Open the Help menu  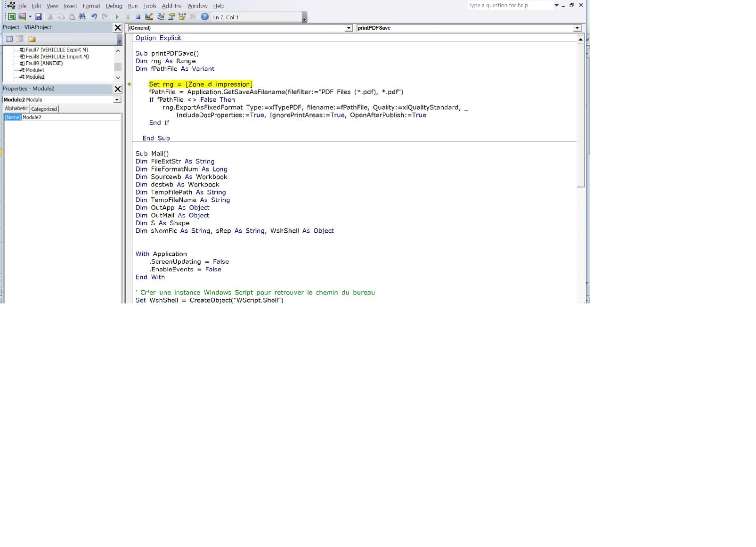tap(219, 6)
